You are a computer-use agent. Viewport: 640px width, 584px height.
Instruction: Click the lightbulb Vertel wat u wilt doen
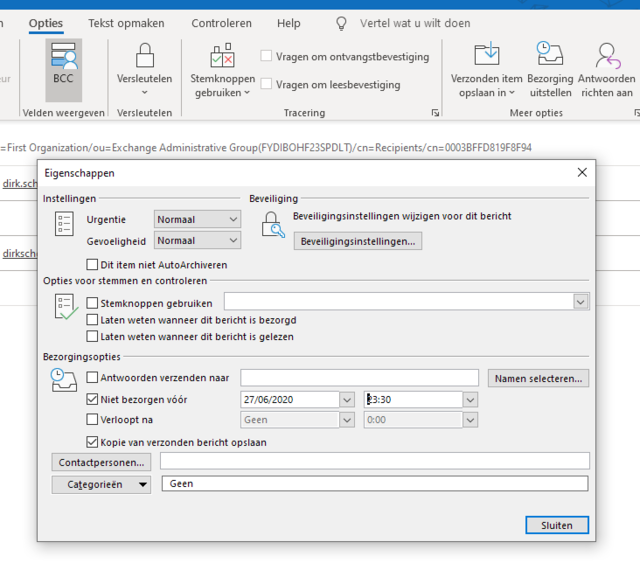[341, 23]
